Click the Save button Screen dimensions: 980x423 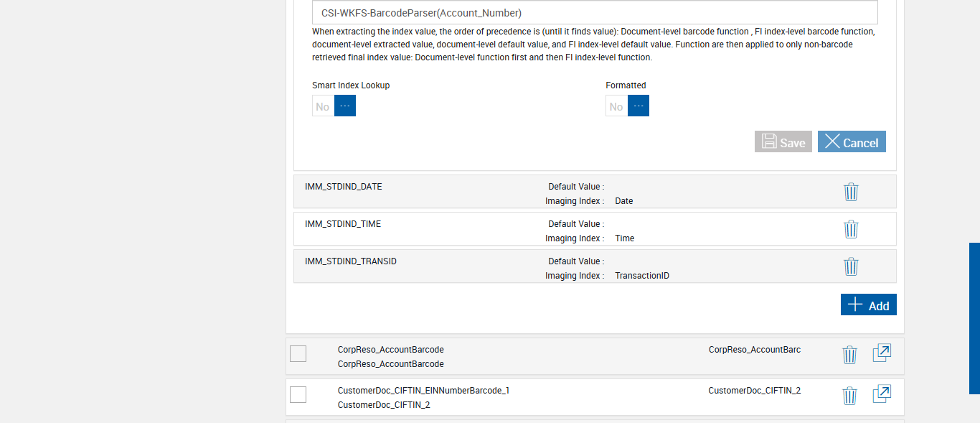783,141
